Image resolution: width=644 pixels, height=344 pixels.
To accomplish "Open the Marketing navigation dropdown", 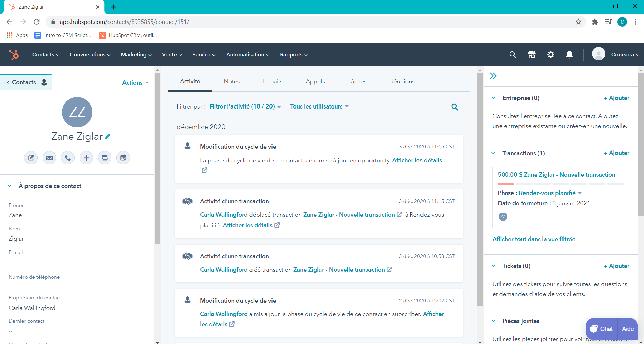I will click(x=136, y=55).
